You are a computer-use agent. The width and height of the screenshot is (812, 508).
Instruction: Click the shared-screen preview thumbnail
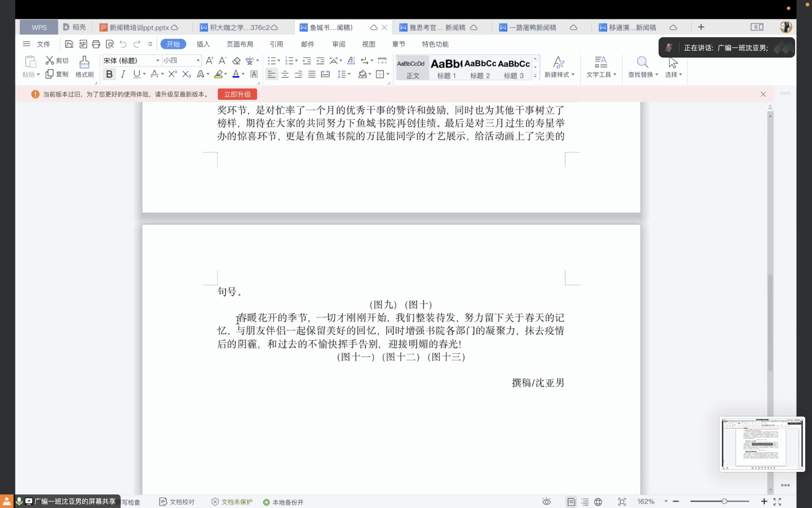[x=762, y=444]
